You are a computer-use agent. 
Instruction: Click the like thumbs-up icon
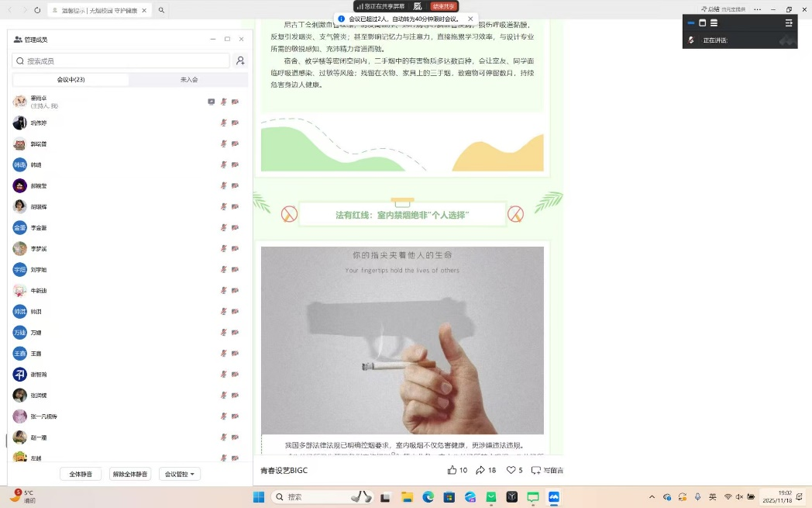(x=452, y=470)
